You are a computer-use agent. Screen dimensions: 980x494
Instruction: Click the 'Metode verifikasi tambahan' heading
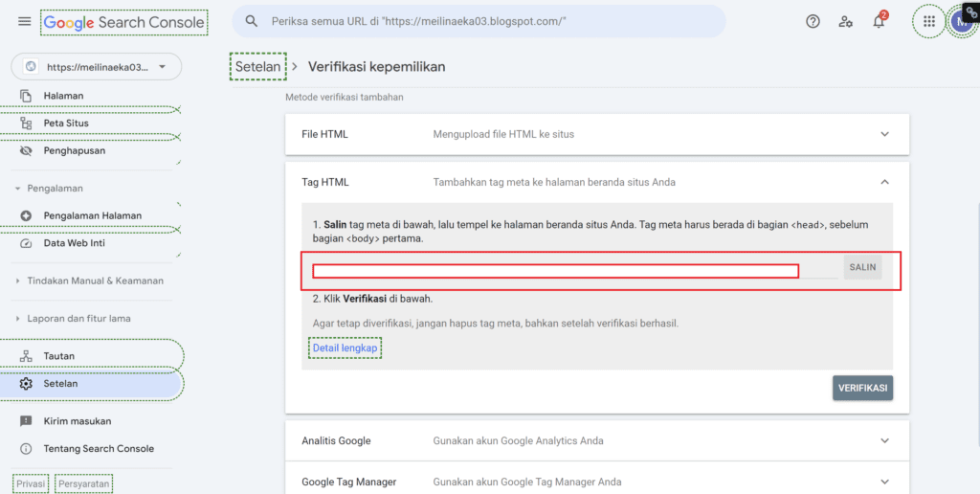345,98
